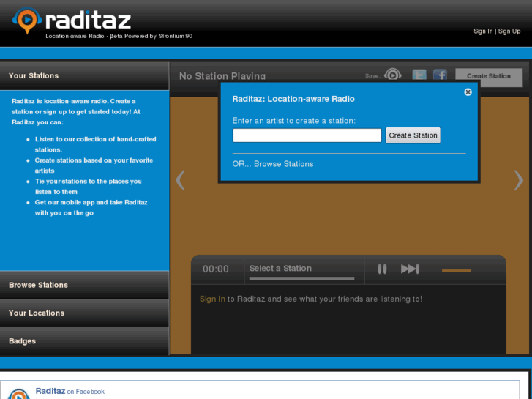Click the No Station Playing title
This screenshot has width=532, height=399.
pos(222,76)
